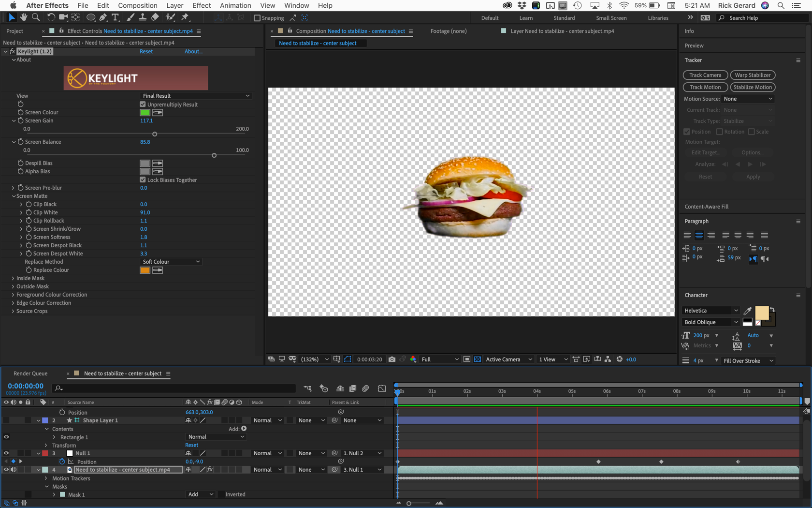This screenshot has width=812, height=508.
Task: Uncheck Lock Biases Together
Action: [143, 180]
